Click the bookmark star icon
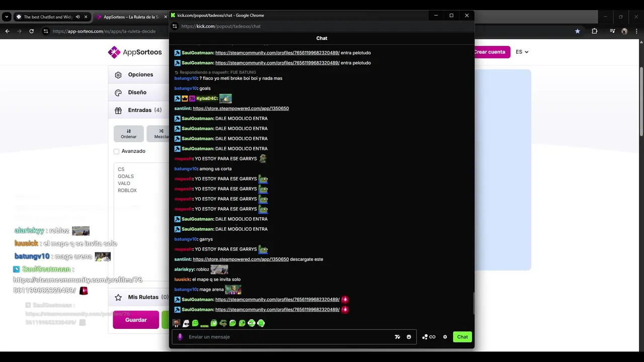This screenshot has height=362, width=644. tap(578, 31)
